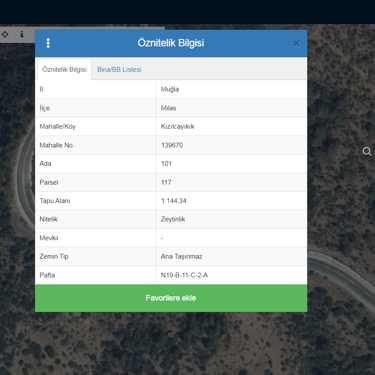Click the Favorilere ekle button
Viewport: 375px width, 375px height.
click(171, 298)
